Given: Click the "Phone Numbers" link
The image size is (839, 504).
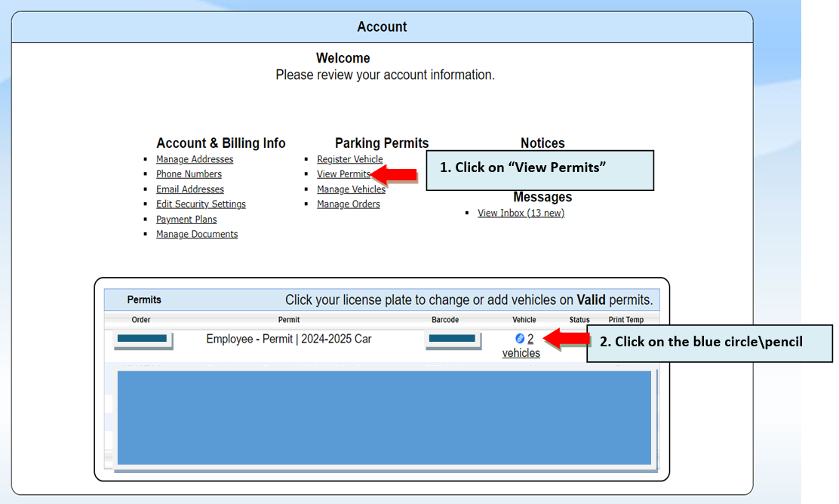Looking at the screenshot, I should tap(189, 174).
